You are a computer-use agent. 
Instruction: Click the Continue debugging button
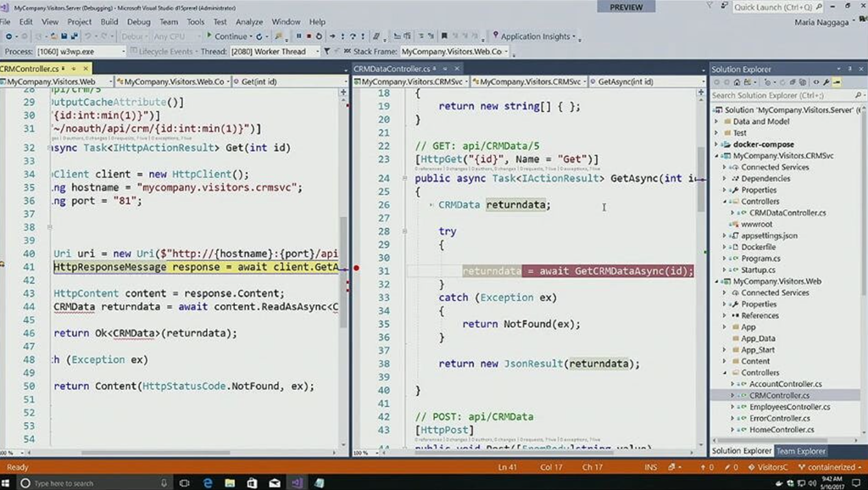(x=227, y=36)
